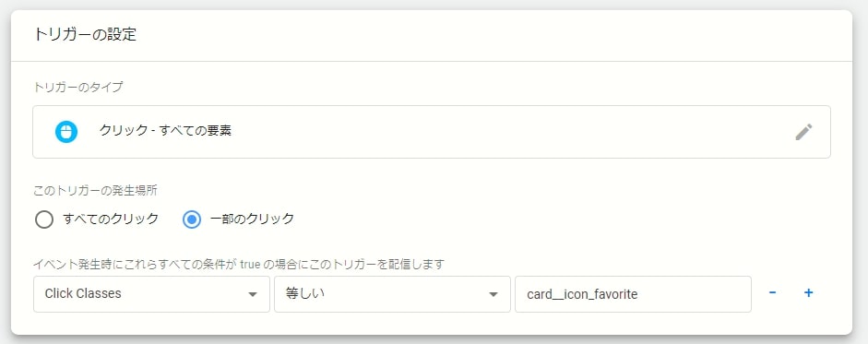
Task: Remove the condition row with minus icon
Action: coord(772,292)
